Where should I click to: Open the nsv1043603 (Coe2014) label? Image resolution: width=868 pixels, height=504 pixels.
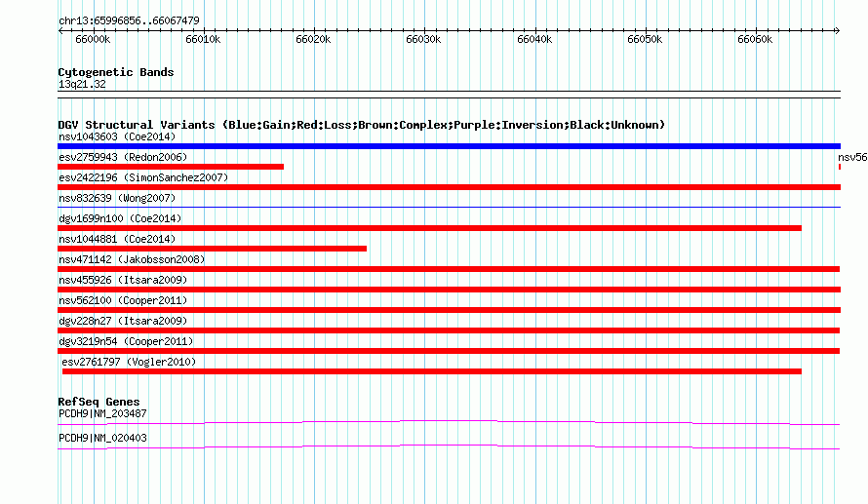click(117, 136)
